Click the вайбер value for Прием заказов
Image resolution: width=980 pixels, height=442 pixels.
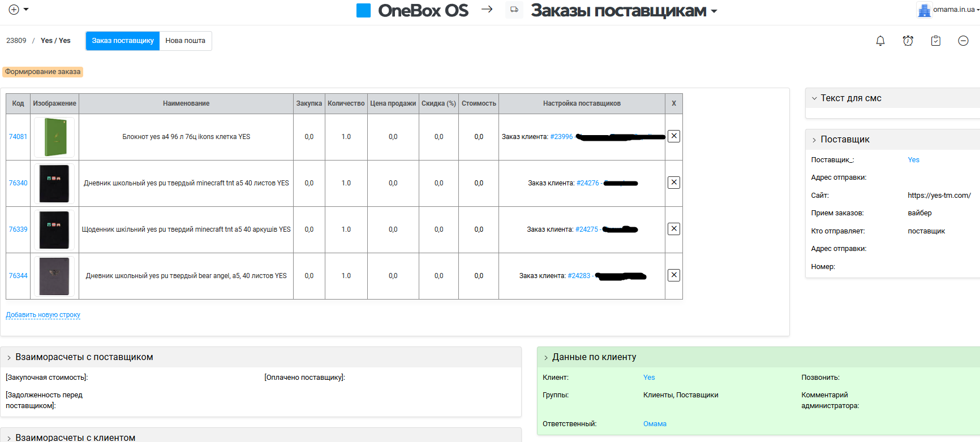(919, 213)
